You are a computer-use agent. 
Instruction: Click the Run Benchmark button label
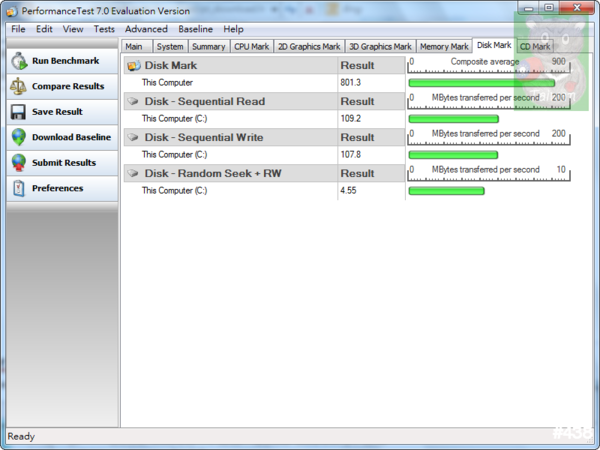coord(65,61)
